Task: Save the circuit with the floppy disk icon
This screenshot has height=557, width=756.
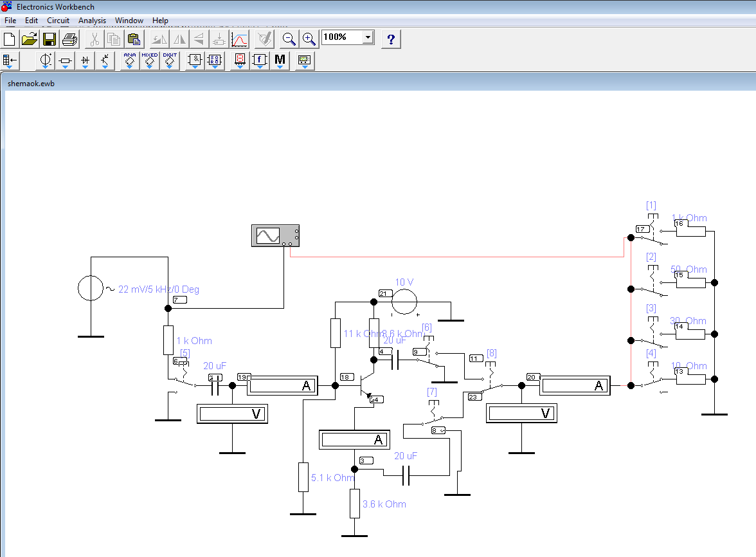Action: [50, 39]
